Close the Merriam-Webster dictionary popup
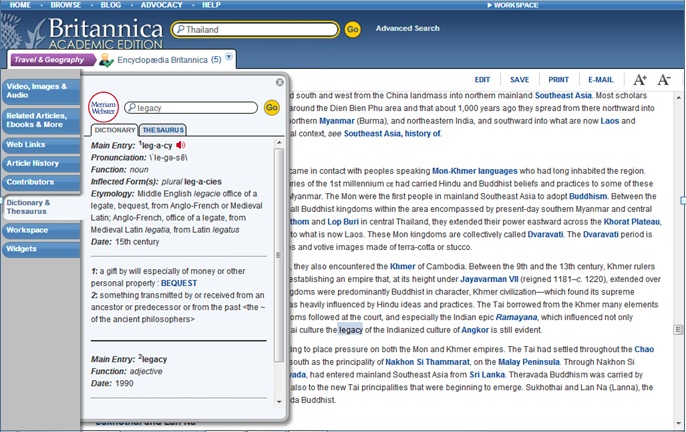The height and width of the screenshot is (432, 686). pos(280,82)
